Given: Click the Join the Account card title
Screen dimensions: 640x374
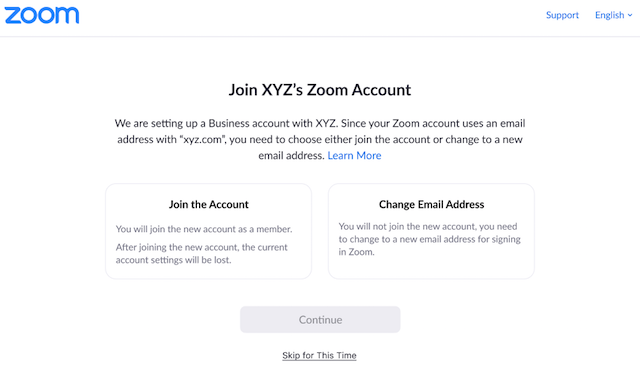Looking at the screenshot, I should pos(209,204).
